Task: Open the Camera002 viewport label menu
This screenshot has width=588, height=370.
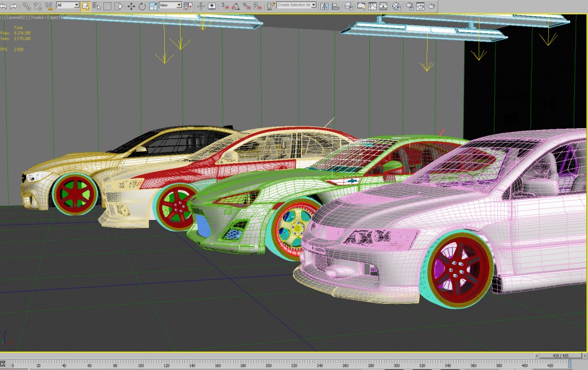Action: click(x=16, y=17)
